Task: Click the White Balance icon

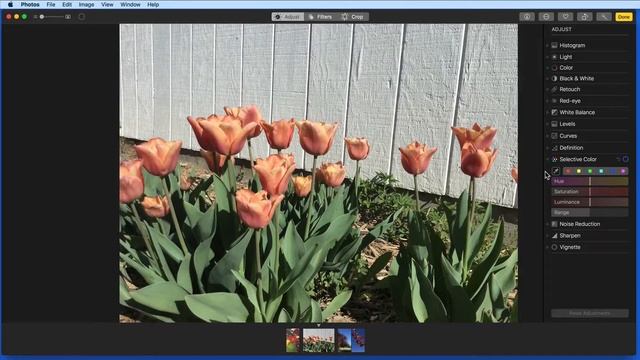Action: (x=554, y=112)
